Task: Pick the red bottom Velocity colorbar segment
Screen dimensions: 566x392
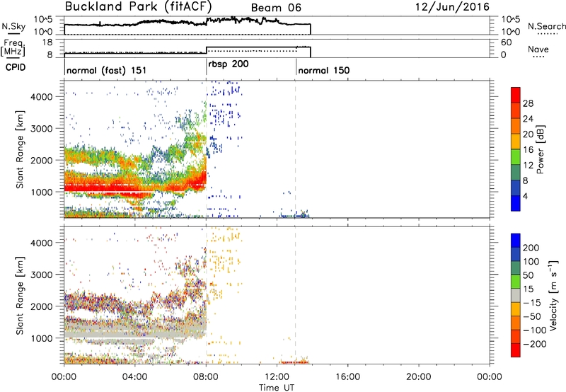Action: pos(516,350)
